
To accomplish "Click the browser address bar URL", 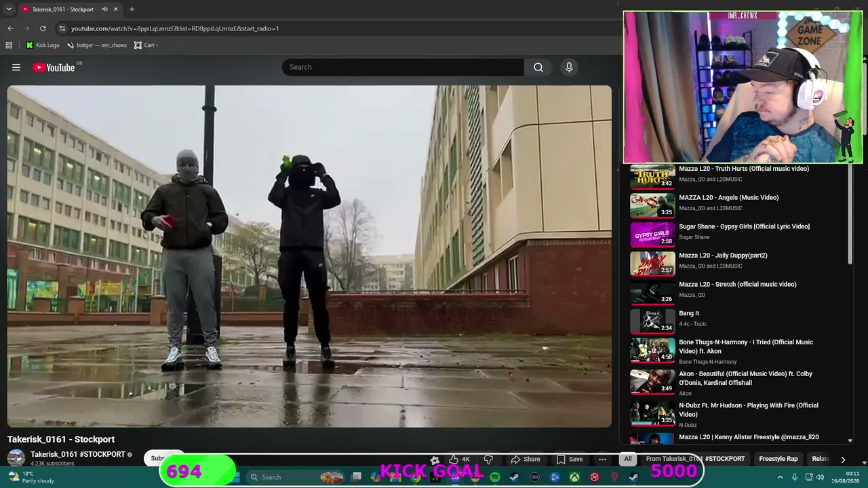I will pos(175,28).
